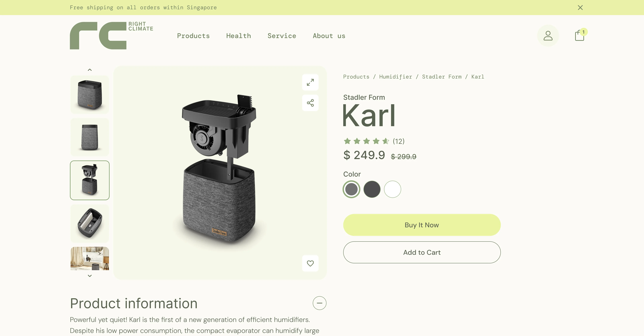Add Karl to wishlist with heart icon
Screen dimensions: 644x336
point(310,263)
